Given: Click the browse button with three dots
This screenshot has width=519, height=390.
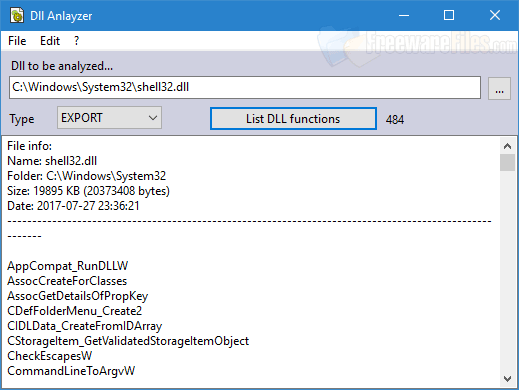Looking at the screenshot, I should point(499,88).
